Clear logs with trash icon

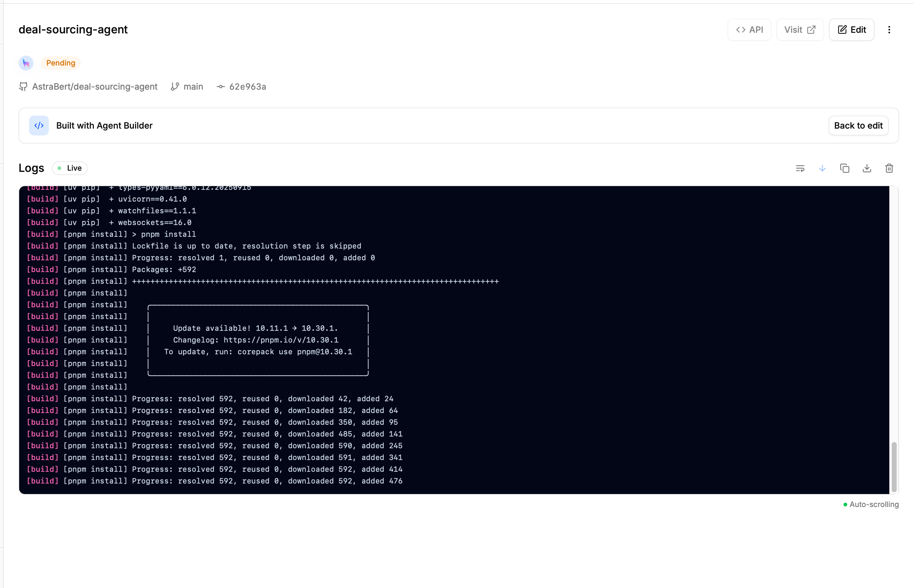[x=889, y=168]
